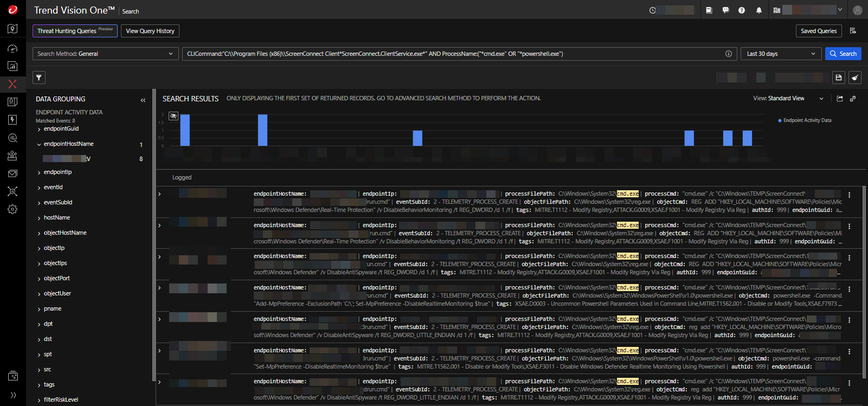Open the Search Method dropdown
Image resolution: width=868 pixels, height=406 pixels.
(105, 54)
